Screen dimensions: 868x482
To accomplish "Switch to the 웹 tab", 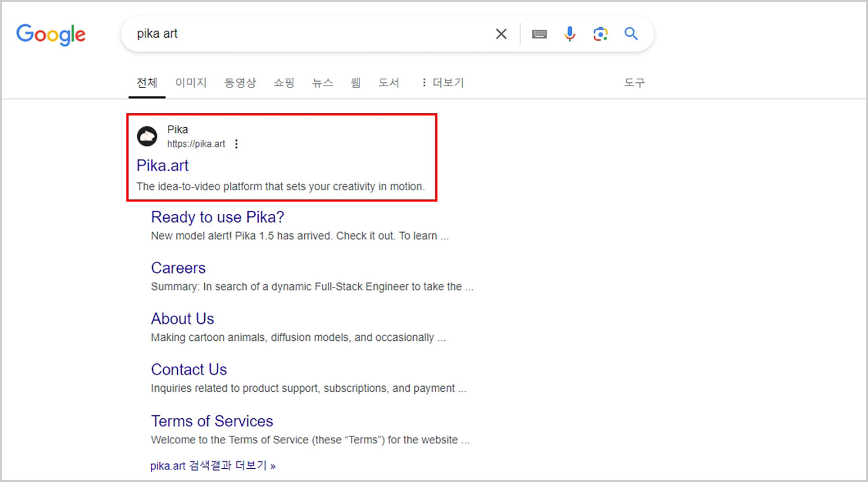I will click(x=356, y=83).
